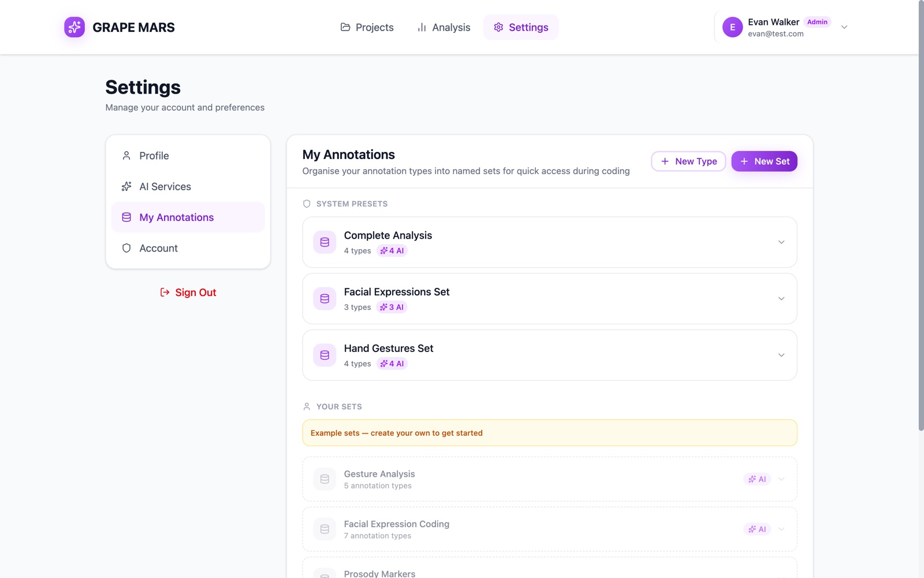Viewport: 924px width, 578px height.
Task: Click the evan@test.com email text
Action: coord(776,34)
